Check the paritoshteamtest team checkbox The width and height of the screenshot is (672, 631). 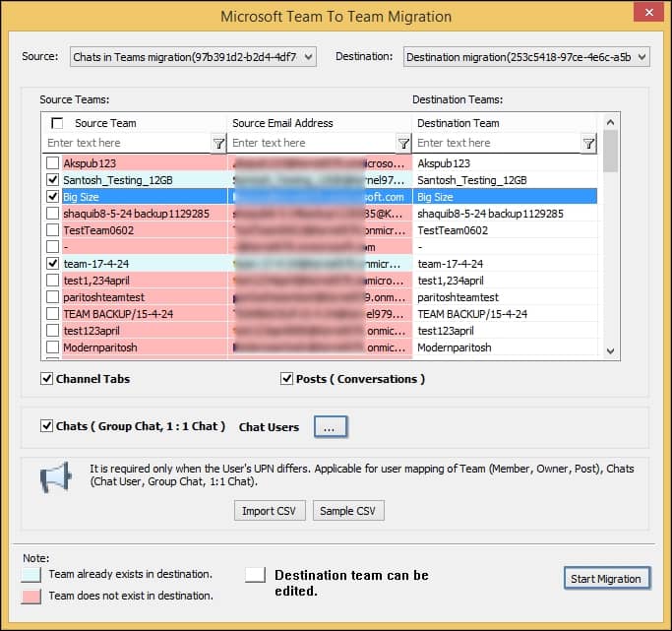(53, 296)
